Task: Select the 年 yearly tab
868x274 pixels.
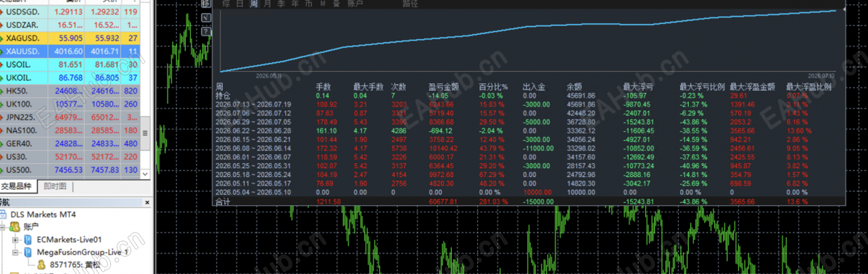Action: pos(295,4)
